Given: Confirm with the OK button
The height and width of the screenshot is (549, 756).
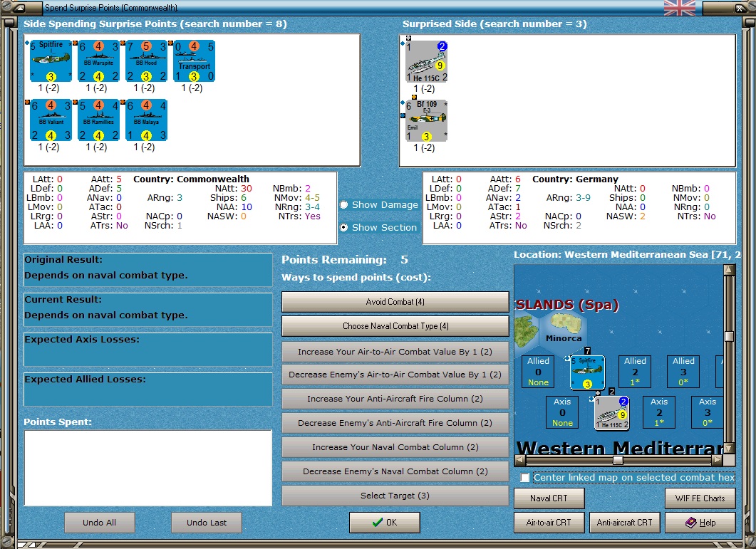Looking at the screenshot, I should [x=385, y=523].
